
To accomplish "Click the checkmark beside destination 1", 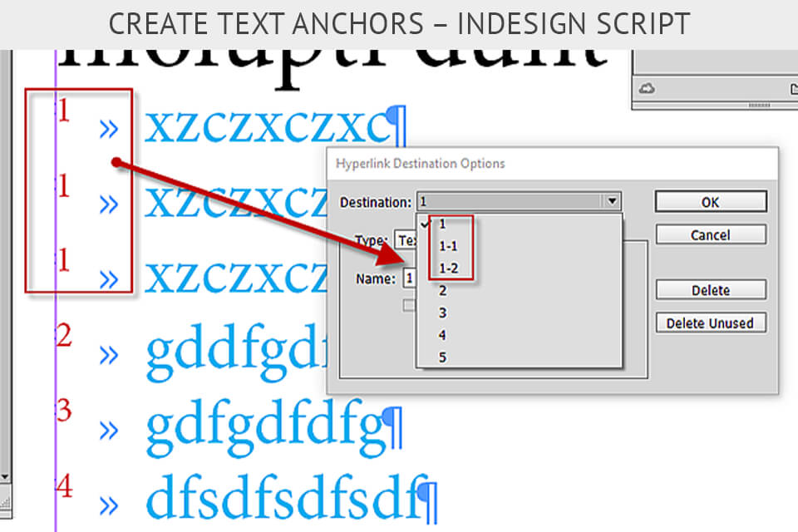I will point(426,223).
